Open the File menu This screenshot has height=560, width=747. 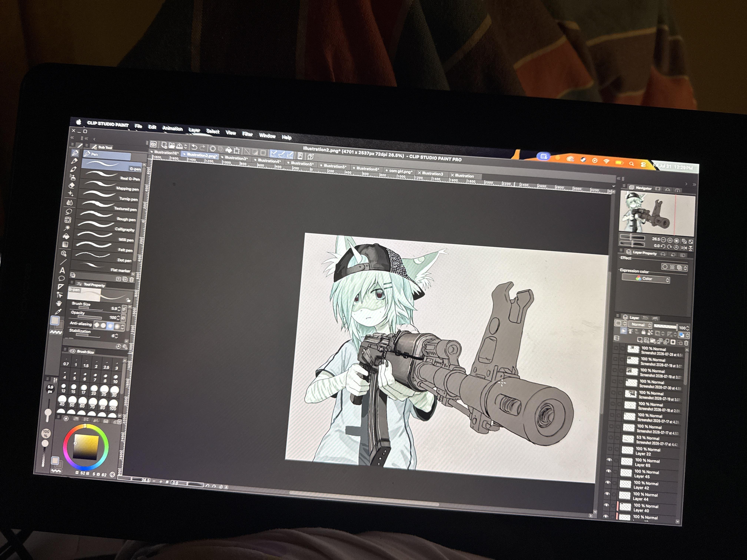(x=138, y=126)
